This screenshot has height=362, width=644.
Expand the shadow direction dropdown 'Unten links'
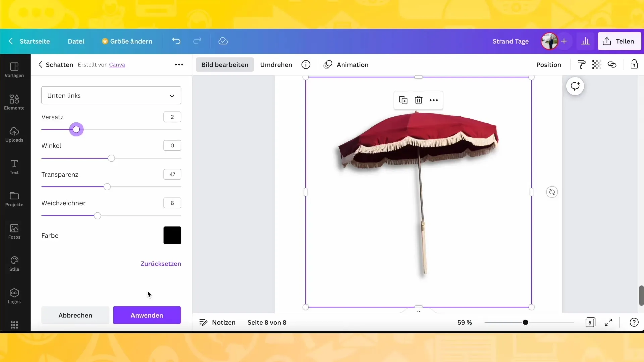pyautogui.click(x=111, y=96)
